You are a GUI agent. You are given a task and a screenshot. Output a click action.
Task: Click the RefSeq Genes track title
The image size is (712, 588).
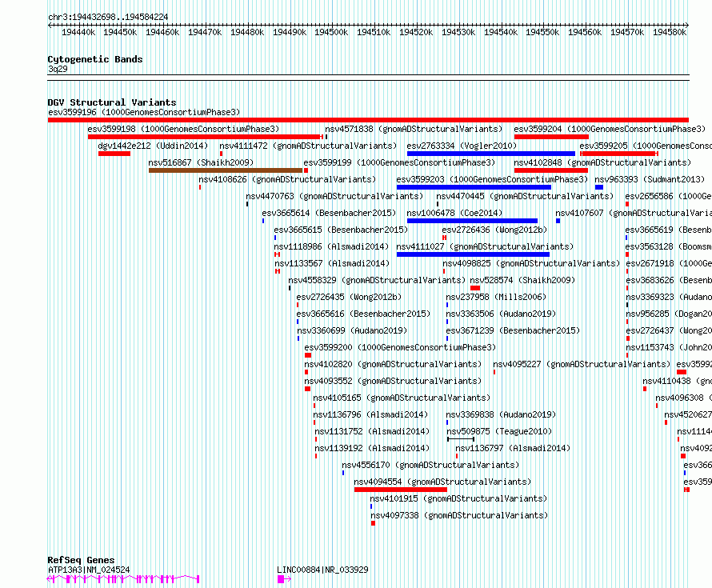click(x=81, y=560)
